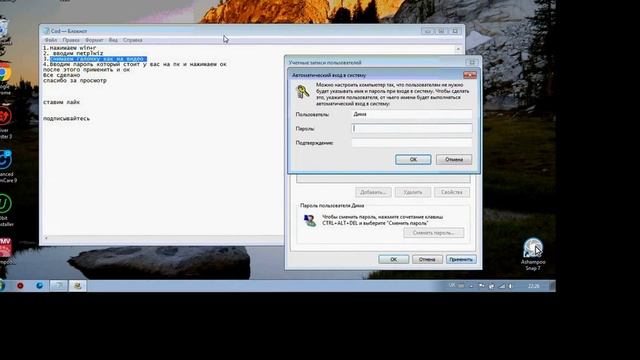This screenshot has height=360, width=640.
Task: Close the automatic login dialog
Action: [x=469, y=75]
